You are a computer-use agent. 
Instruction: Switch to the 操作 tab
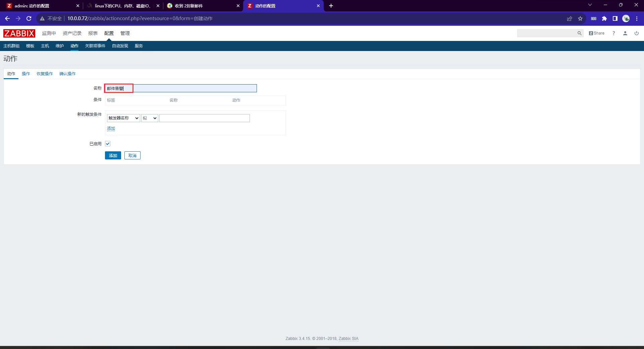(x=26, y=74)
